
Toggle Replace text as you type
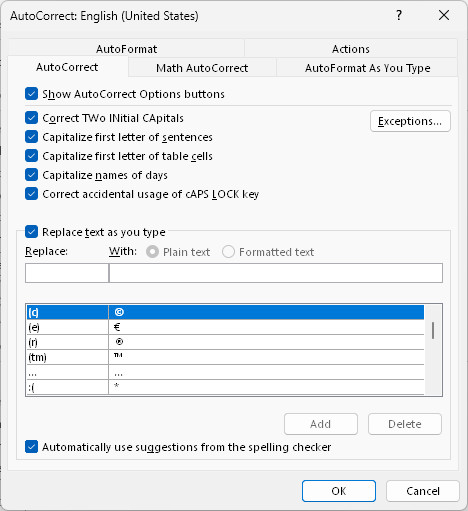point(31,232)
